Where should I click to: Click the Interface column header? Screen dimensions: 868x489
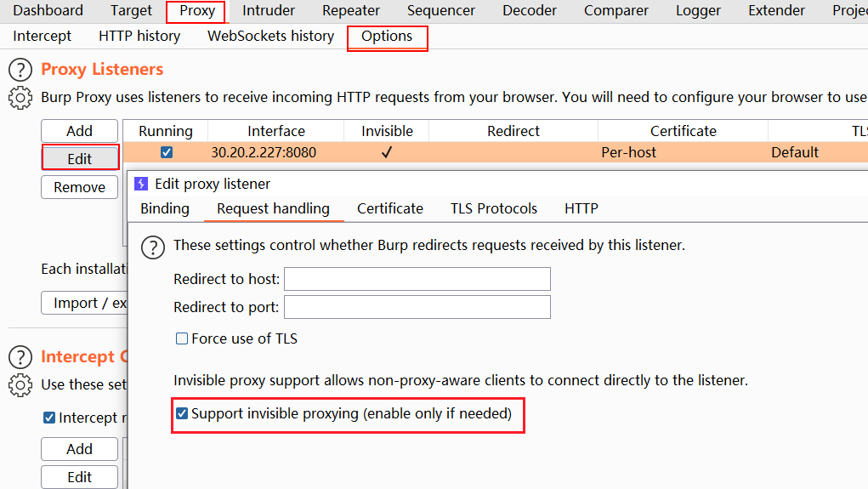coord(276,131)
